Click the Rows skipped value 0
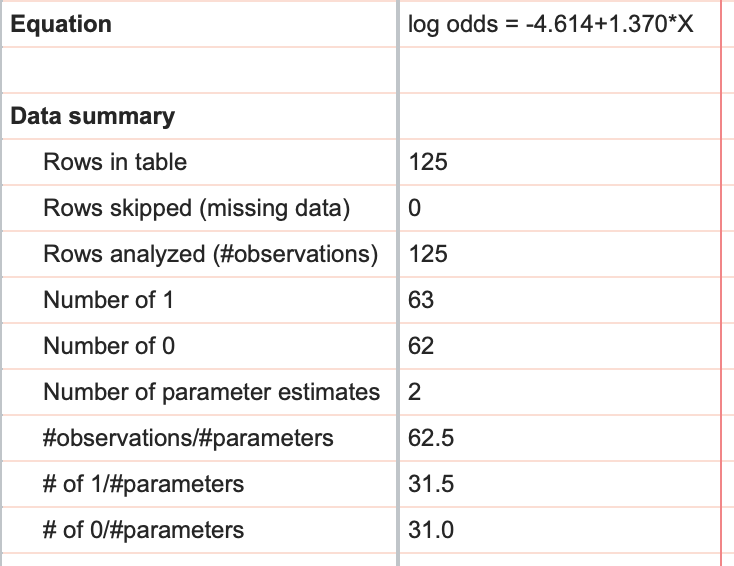 pos(416,208)
